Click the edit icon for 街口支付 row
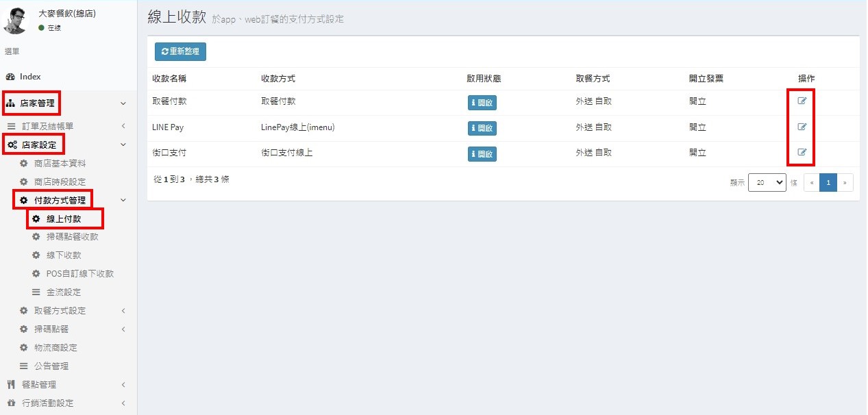This screenshot has height=415, width=868. tap(802, 152)
